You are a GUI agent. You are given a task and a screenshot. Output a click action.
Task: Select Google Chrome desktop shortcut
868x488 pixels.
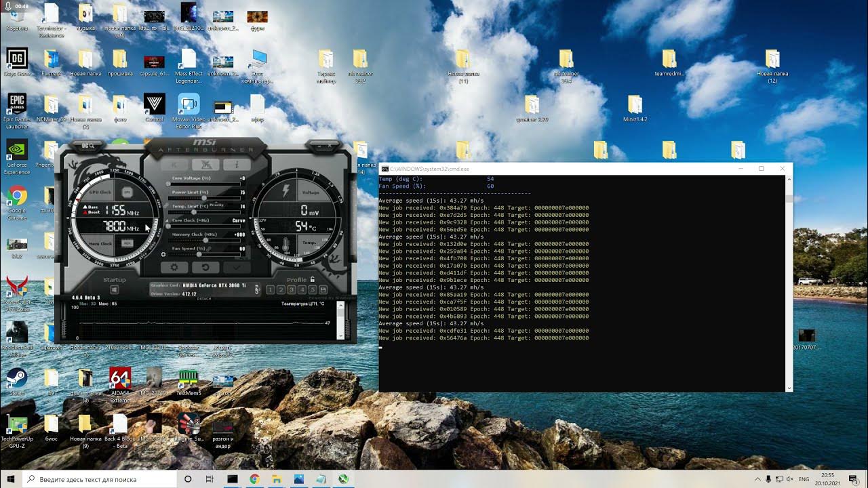pos(17,203)
